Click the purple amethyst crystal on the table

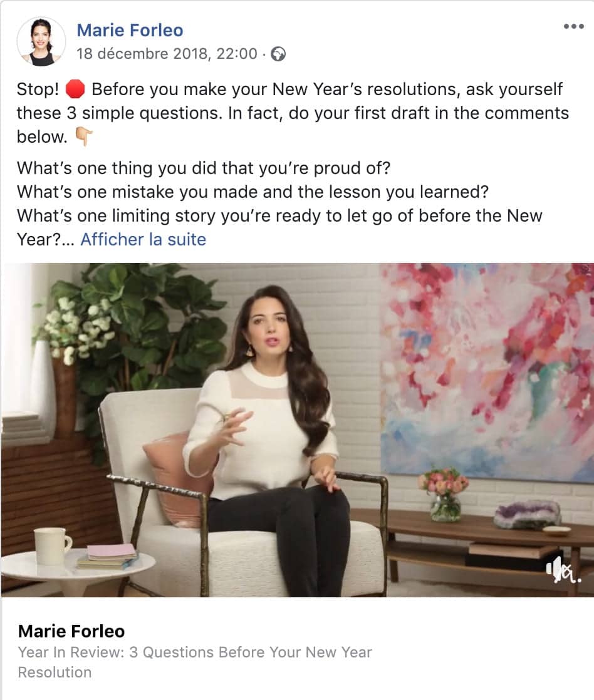[x=527, y=515]
